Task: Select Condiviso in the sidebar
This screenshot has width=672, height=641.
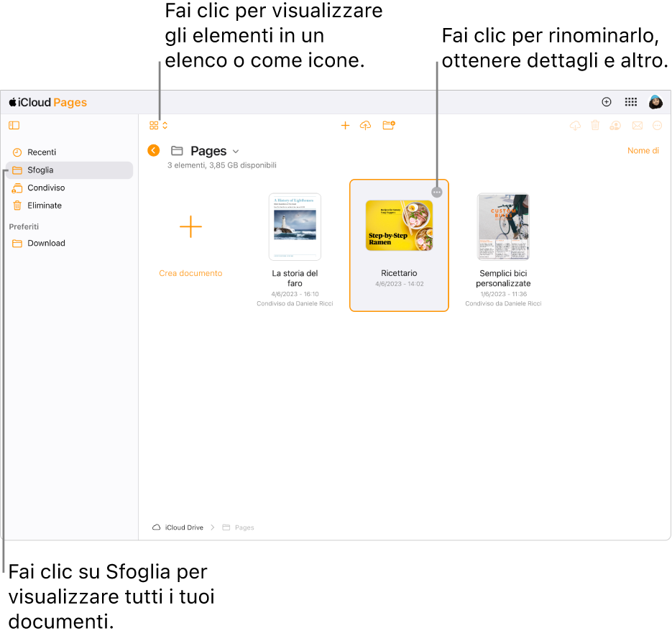Action: (46, 188)
